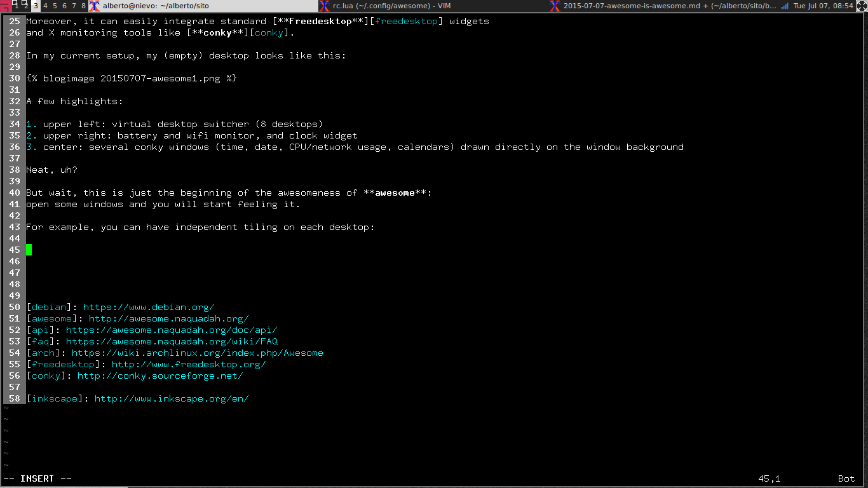The image size is (868, 488).
Task: Click line number 30 in the gutter
Action: tap(15, 78)
